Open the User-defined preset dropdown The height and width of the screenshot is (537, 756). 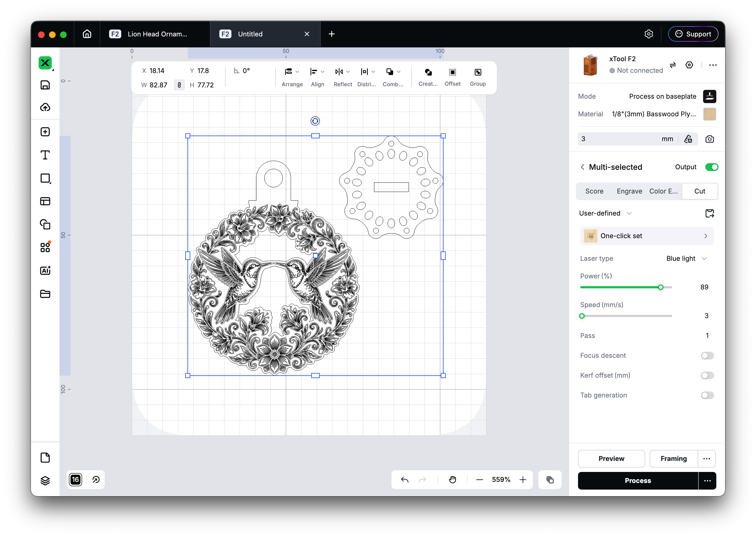tap(605, 213)
